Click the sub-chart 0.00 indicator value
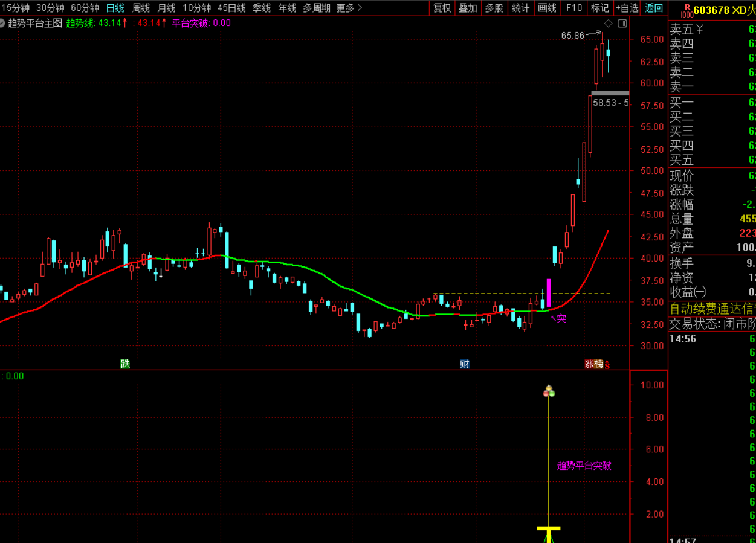The width and height of the screenshot is (756, 543). coord(12,376)
